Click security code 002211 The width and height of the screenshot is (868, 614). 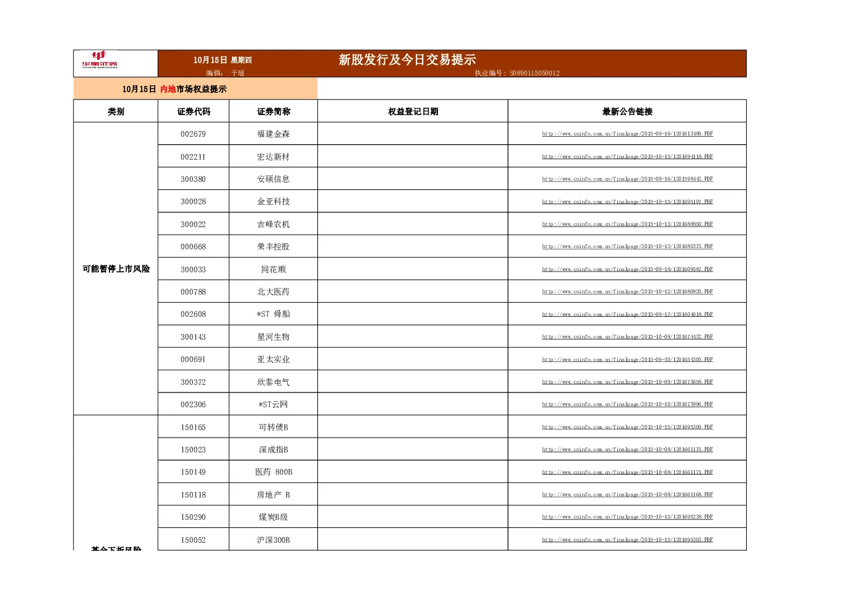193,157
